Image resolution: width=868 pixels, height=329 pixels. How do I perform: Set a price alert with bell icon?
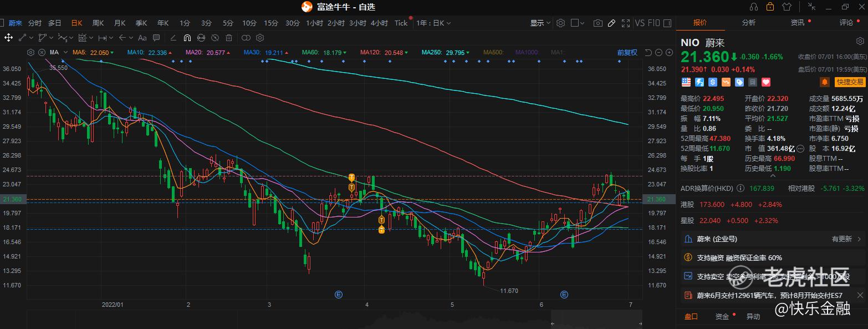click(x=825, y=82)
